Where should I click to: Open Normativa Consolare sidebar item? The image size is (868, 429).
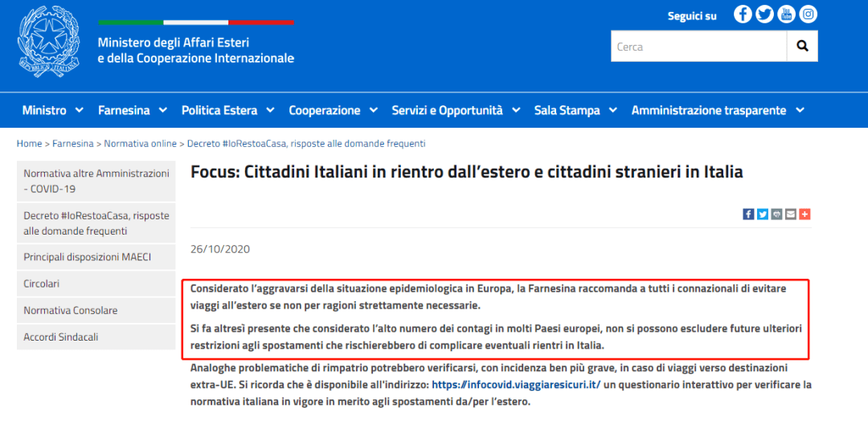coord(71,310)
